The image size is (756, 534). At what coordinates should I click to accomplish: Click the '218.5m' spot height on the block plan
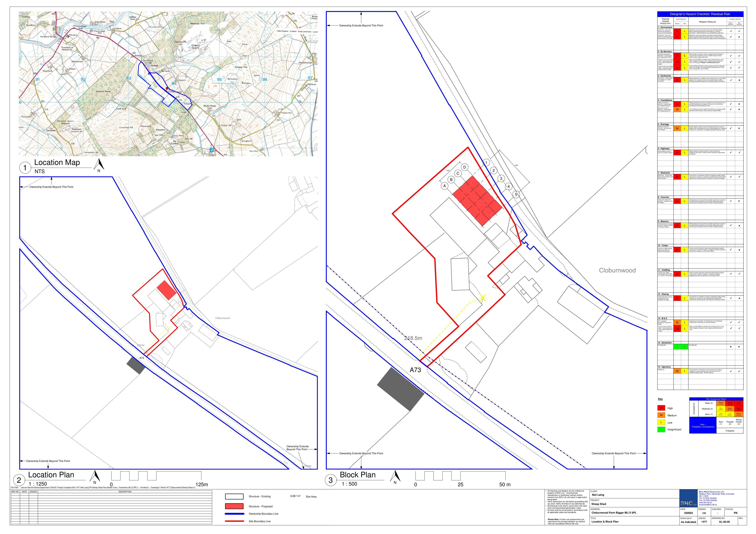click(413, 338)
